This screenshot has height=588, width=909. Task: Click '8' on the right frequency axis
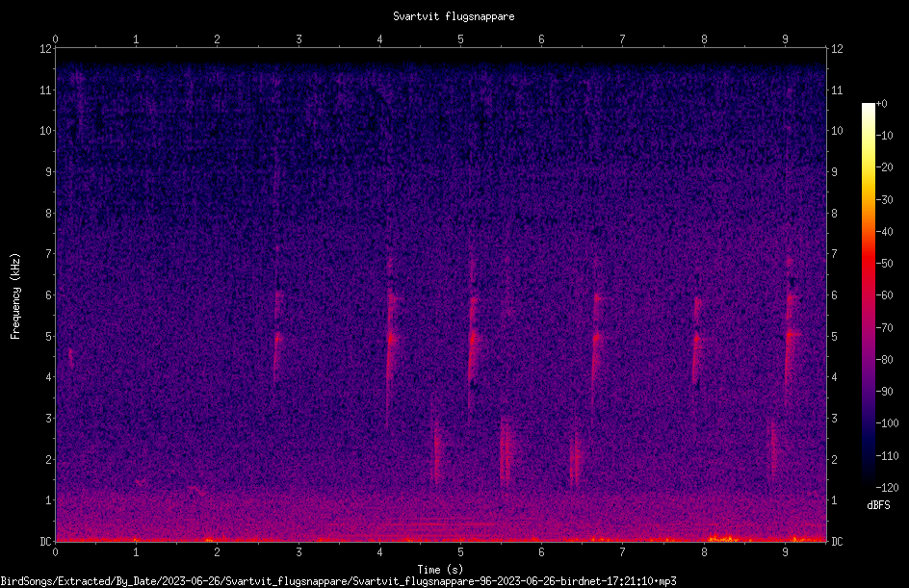tap(834, 214)
